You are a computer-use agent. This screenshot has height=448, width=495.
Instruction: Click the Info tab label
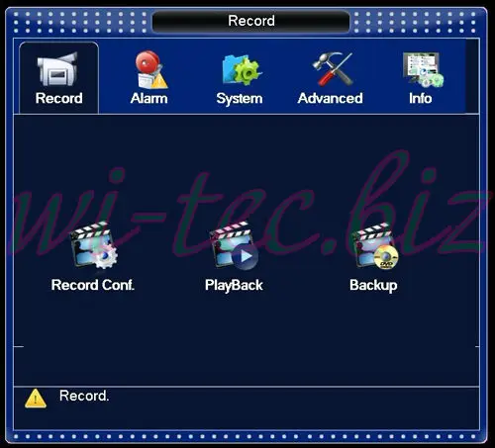(x=421, y=98)
